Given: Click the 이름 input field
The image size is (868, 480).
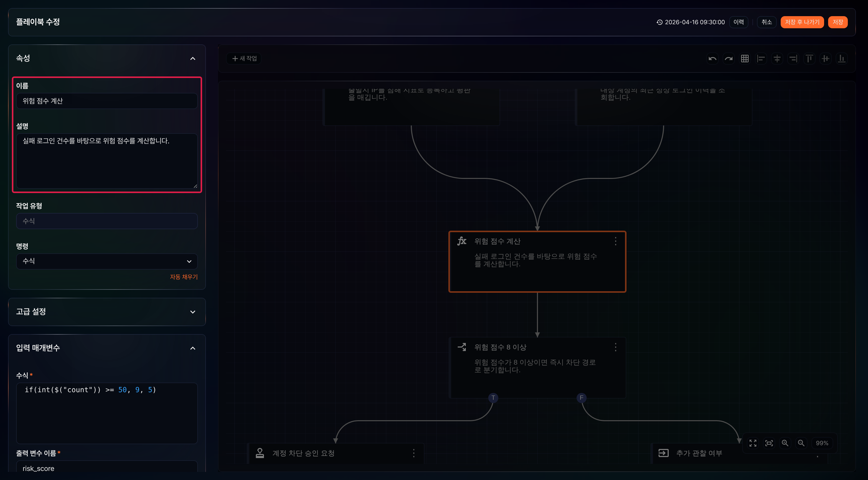Looking at the screenshot, I should tap(107, 101).
